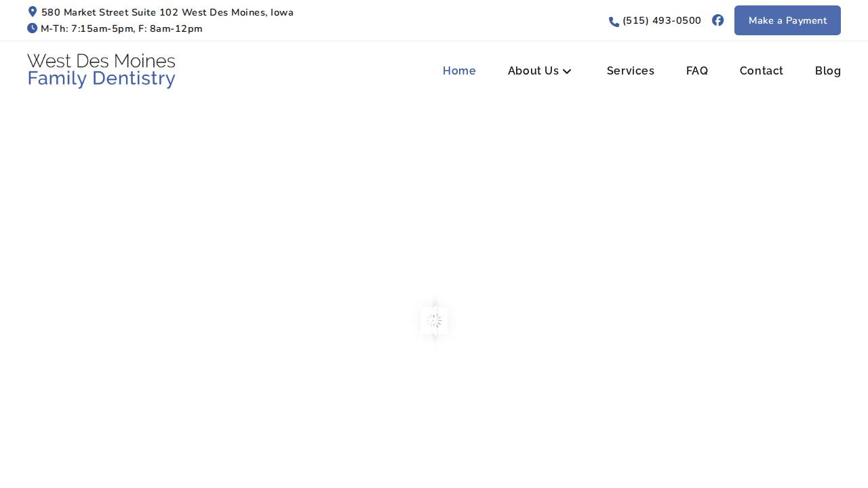Visit the Blog page
The height and width of the screenshot is (488, 868).
[828, 70]
